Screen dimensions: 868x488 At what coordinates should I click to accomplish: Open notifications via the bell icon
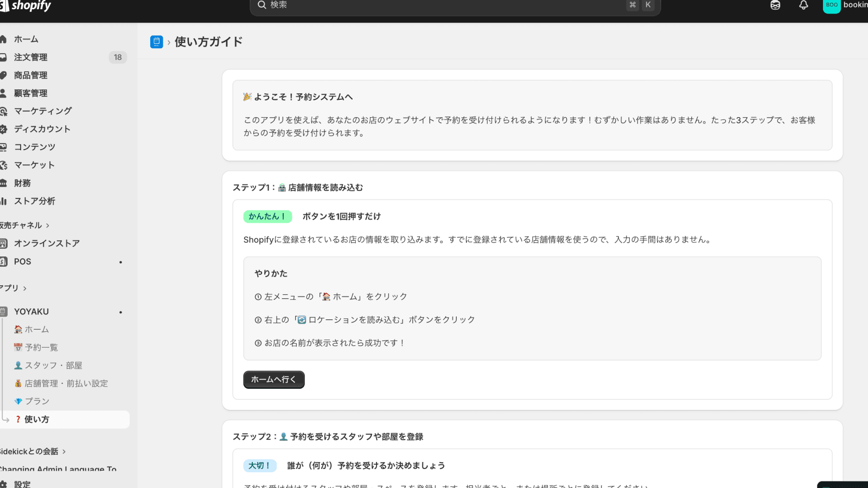803,5
